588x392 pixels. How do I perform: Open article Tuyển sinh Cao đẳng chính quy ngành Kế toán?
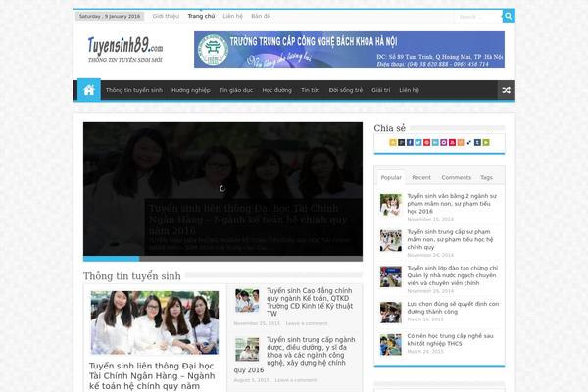click(310, 302)
